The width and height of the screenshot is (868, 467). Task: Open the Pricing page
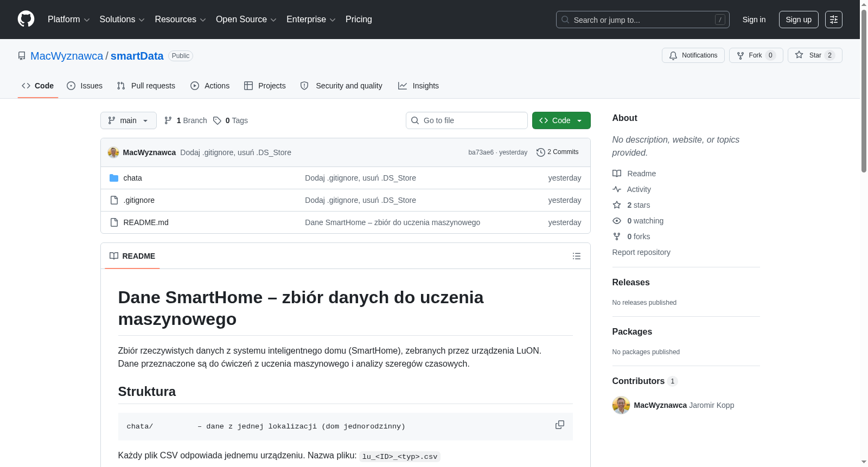pos(359,20)
